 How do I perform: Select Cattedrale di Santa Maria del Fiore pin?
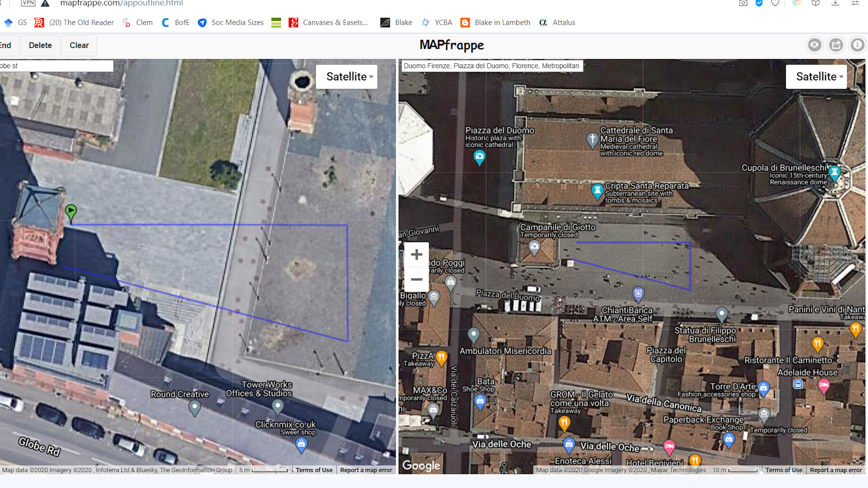(x=592, y=140)
